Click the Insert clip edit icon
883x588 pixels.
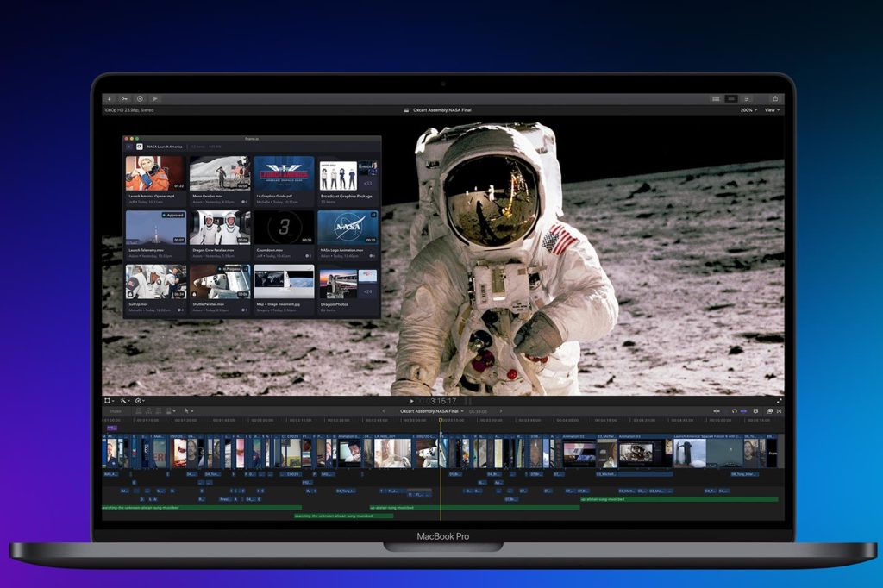pyautogui.click(x=148, y=411)
